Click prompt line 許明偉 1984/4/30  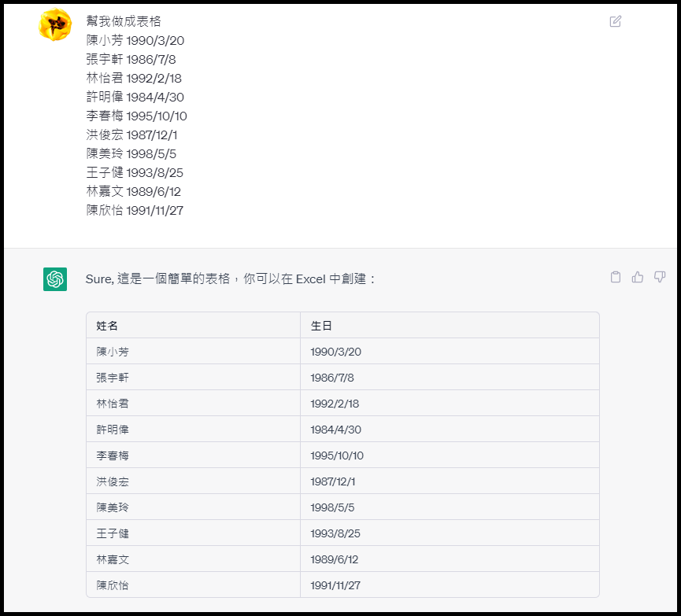(x=135, y=97)
